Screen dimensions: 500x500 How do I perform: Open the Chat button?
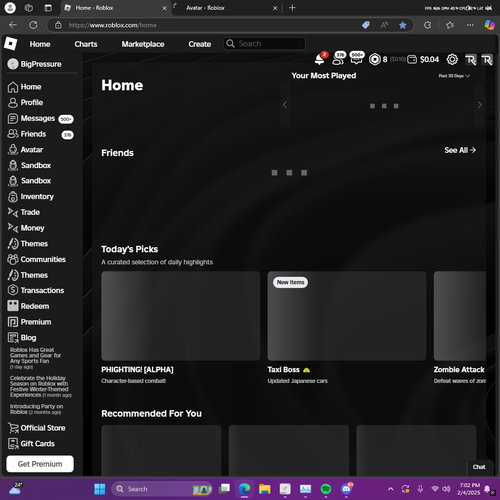pyautogui.click(x=479, y=467)
